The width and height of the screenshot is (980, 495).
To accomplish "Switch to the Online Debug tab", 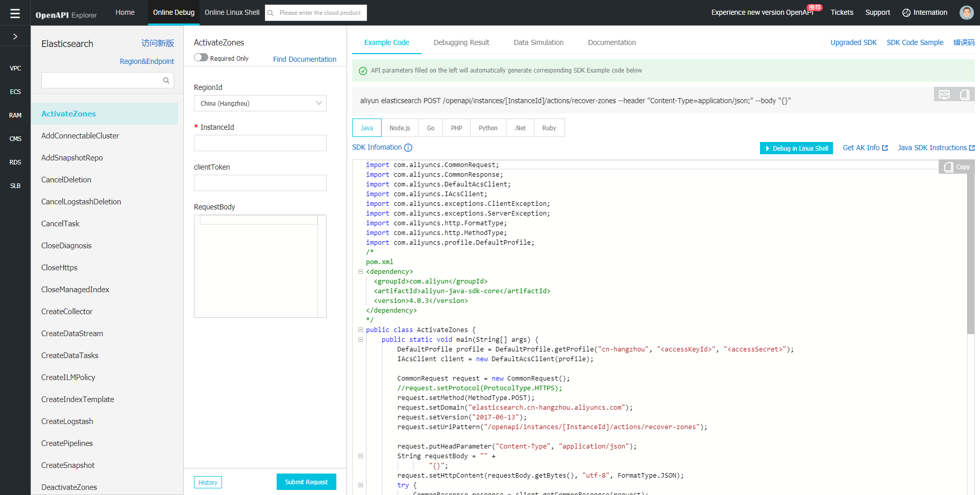I will pyautogui.click(x=174, y=12).
